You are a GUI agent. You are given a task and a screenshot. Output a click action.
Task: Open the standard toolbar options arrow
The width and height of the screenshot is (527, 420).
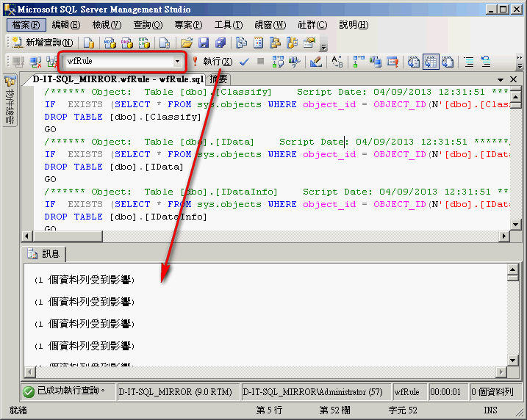click(x=323, y=47)
